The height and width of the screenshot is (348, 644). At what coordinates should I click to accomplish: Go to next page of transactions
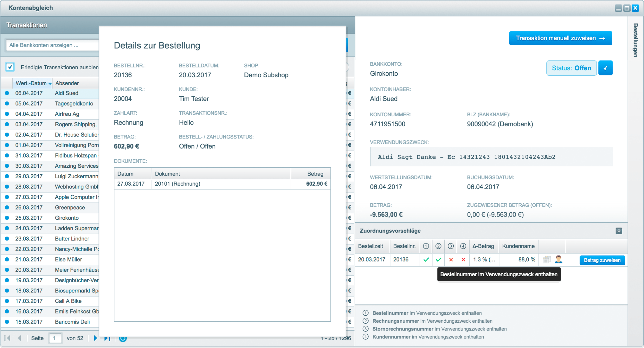tap(95, 338)
